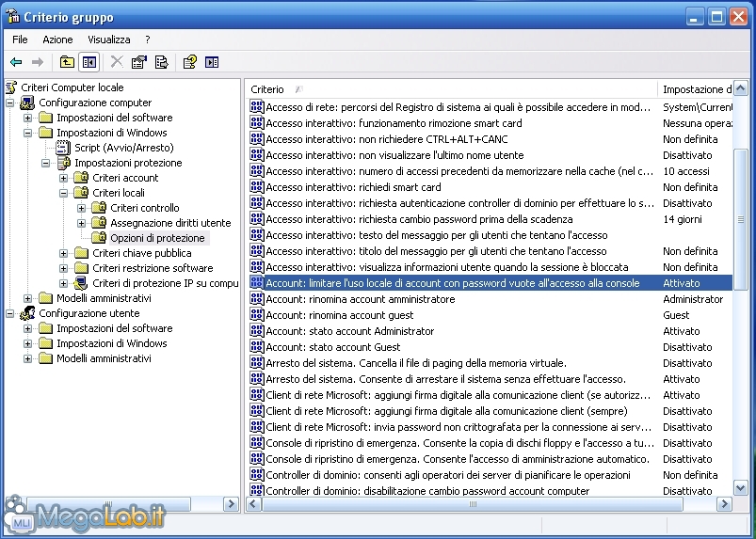Screen dimensions: 756x539
Task: Expand the Criteri account tree node
Action: coord(64,178)
